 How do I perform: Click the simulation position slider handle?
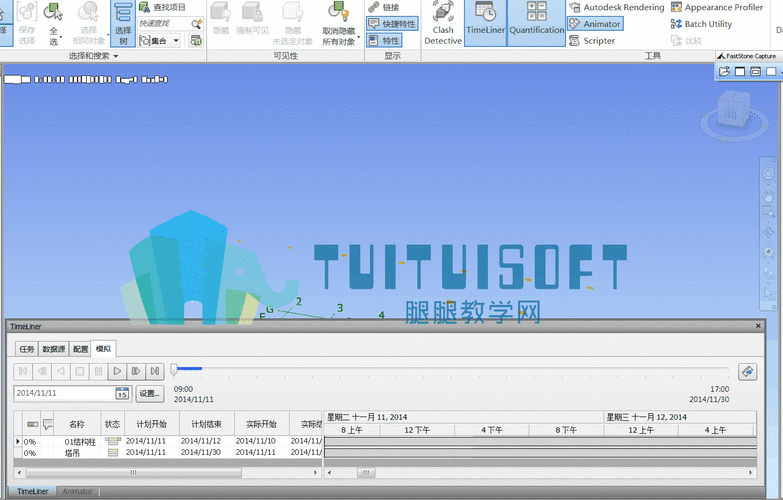[x=174, y=370]
